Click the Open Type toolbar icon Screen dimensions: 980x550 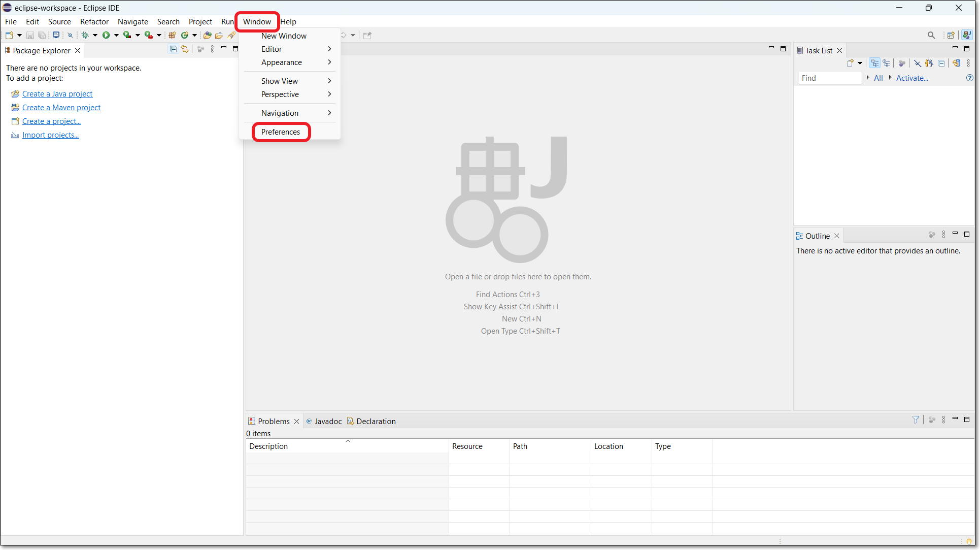pyautogui.click(x=207, y=35)
